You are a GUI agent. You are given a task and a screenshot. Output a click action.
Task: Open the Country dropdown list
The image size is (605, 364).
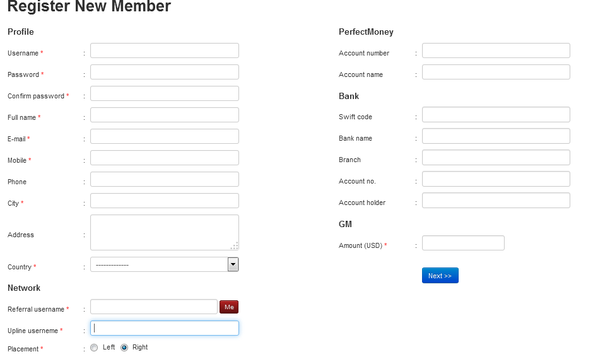click(x=164, y=265)
